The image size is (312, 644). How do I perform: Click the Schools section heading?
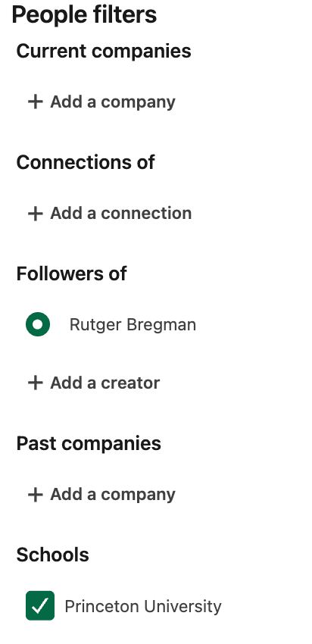coord(52,555)
